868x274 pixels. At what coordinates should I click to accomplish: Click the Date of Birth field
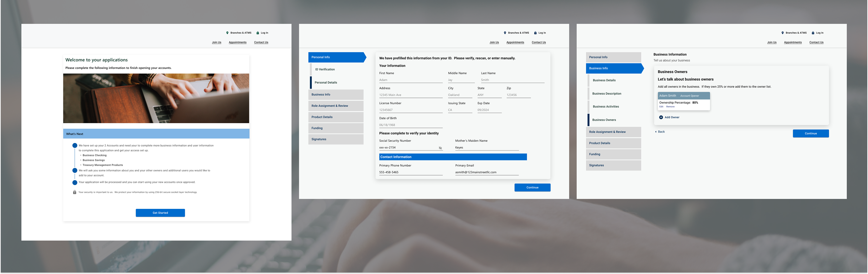(x=411, y=125)
